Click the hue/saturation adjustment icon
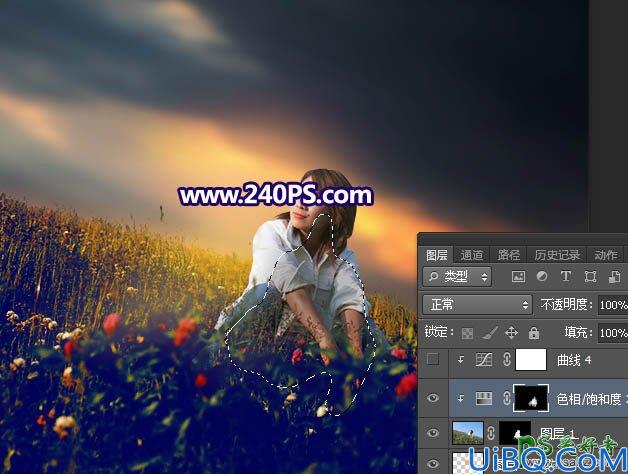This screenshot has height=474, width=628. click(483, 398)
